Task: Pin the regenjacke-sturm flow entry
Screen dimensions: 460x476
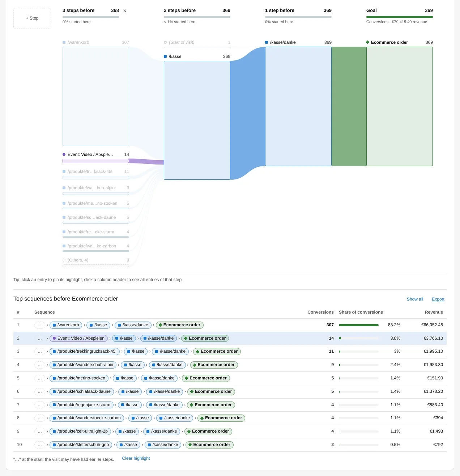Action: 96,234
